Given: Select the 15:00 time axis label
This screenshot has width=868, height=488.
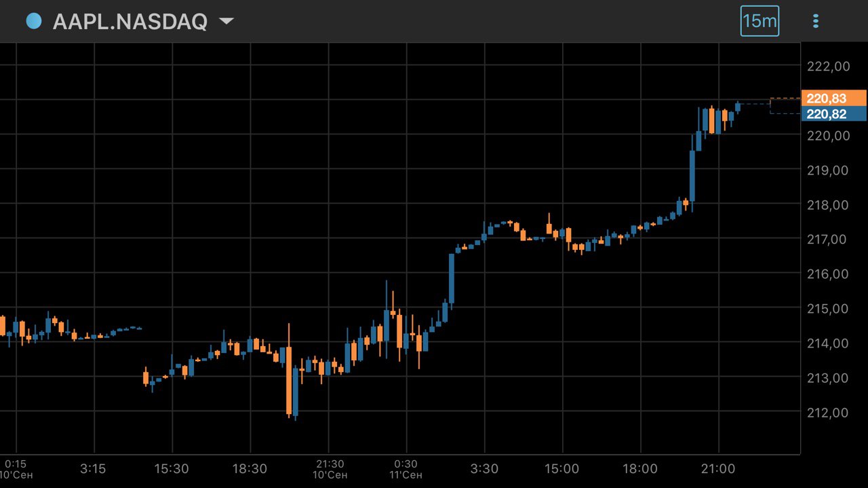Looking at the screenshot, I should pos(562,469).
